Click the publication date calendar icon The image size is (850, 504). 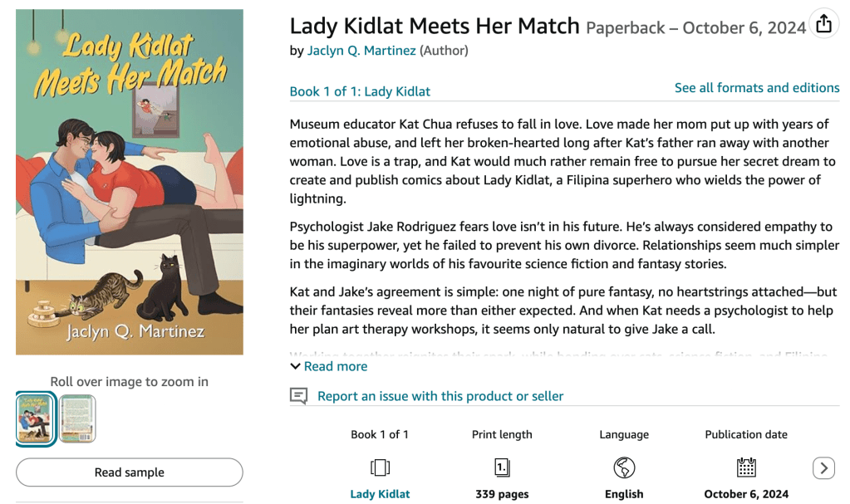(746, 467)
